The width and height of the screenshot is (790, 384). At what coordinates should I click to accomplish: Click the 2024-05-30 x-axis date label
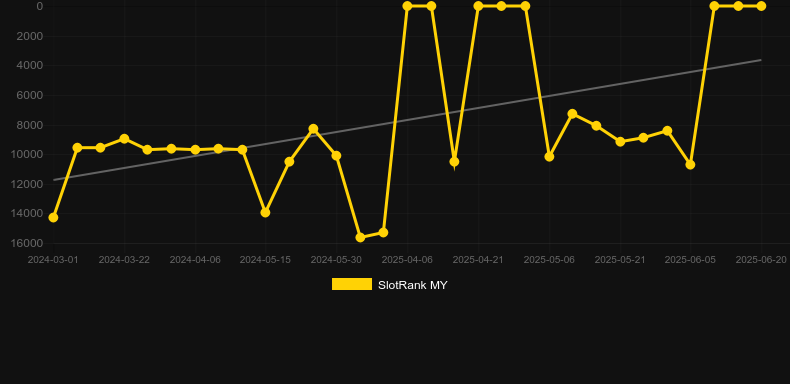pos(336,260)
